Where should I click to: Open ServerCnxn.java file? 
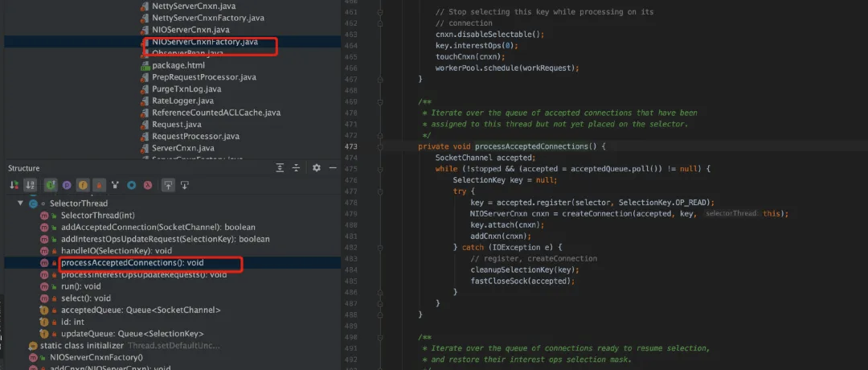coord(182,148)
